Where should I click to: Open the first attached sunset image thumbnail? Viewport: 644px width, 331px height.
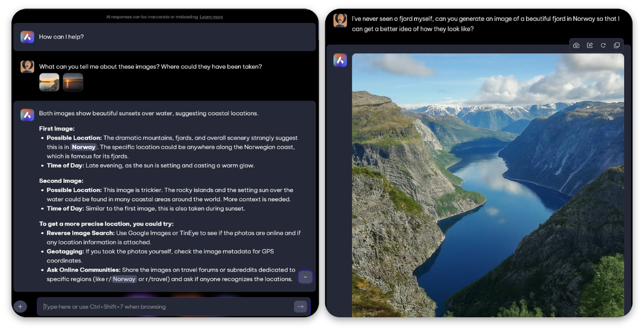49,82
